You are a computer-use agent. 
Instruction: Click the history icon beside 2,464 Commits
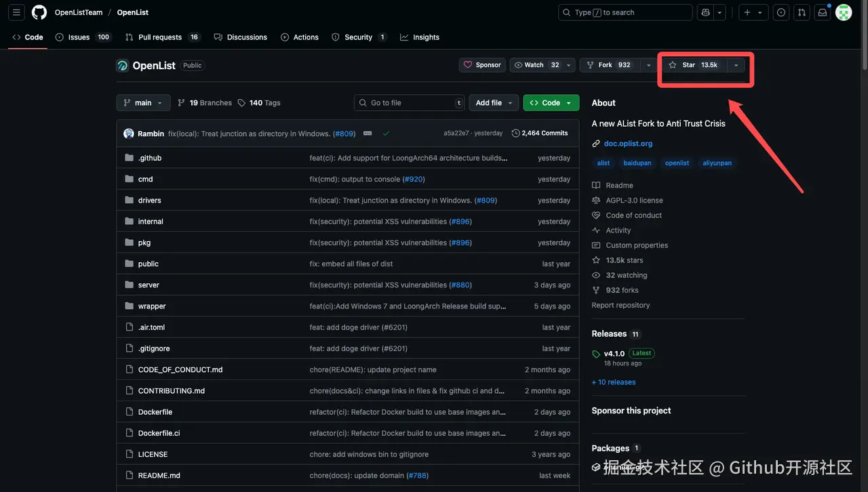point(515,134)
